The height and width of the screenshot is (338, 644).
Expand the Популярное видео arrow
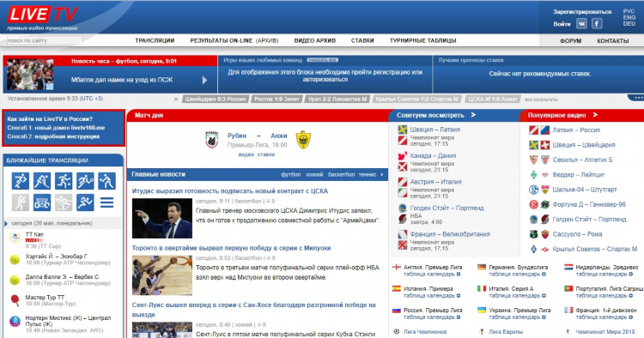click(x=596, y=115)
